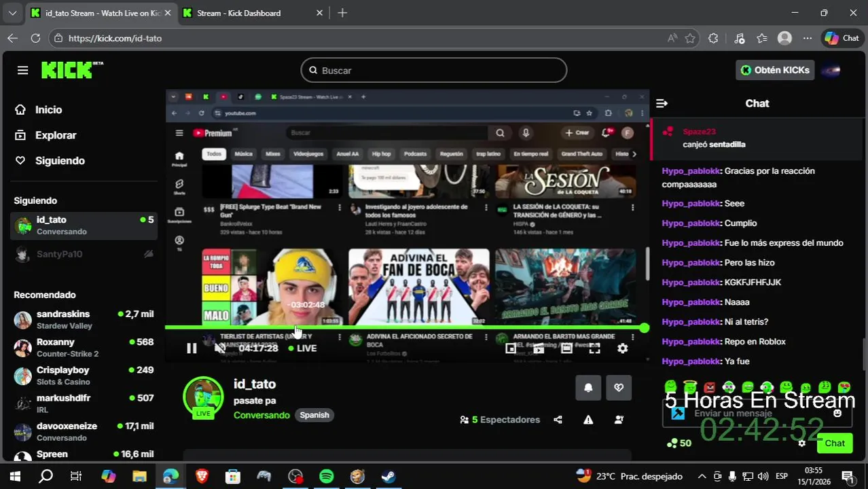Click the Obtén KICKs button

(x=775, y=70)
